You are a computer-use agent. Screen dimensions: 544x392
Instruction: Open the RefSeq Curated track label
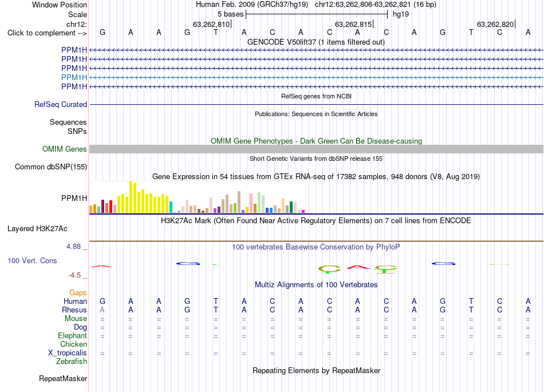61,104
